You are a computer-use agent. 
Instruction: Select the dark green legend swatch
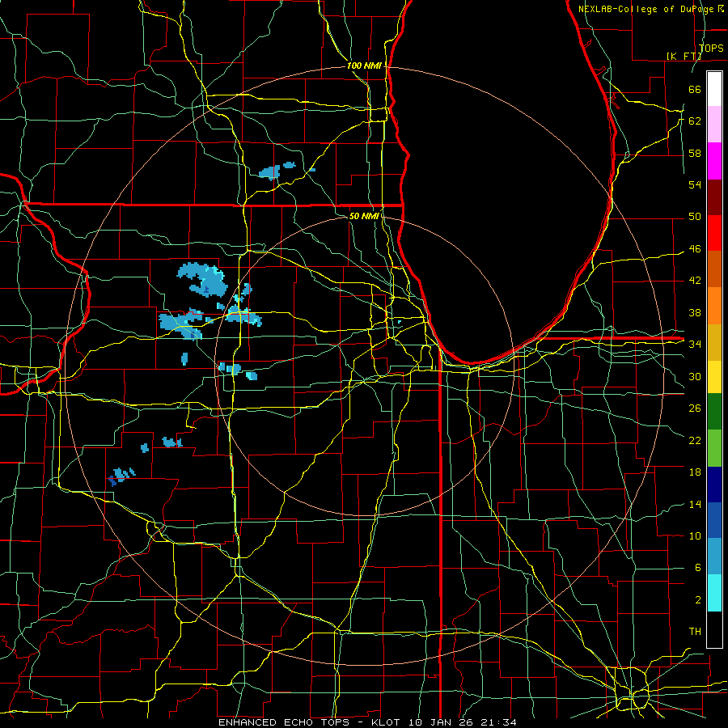[x=714, y=412]
